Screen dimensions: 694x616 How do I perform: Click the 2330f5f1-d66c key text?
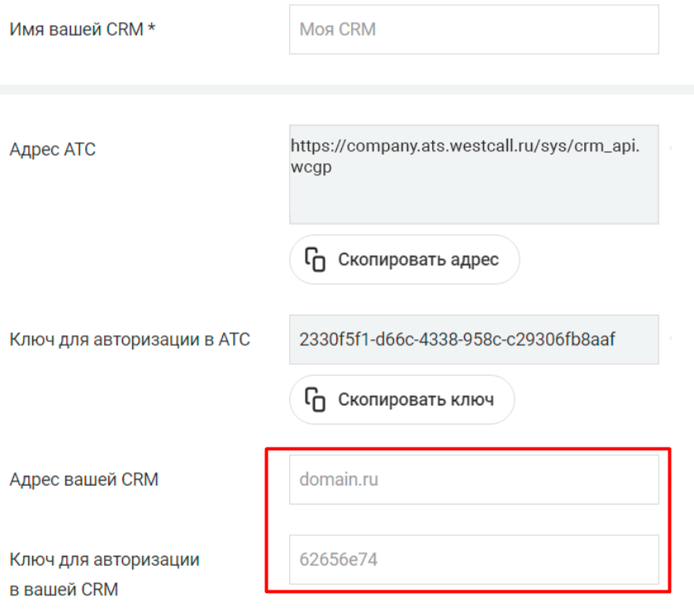click(x=457, y=339)
